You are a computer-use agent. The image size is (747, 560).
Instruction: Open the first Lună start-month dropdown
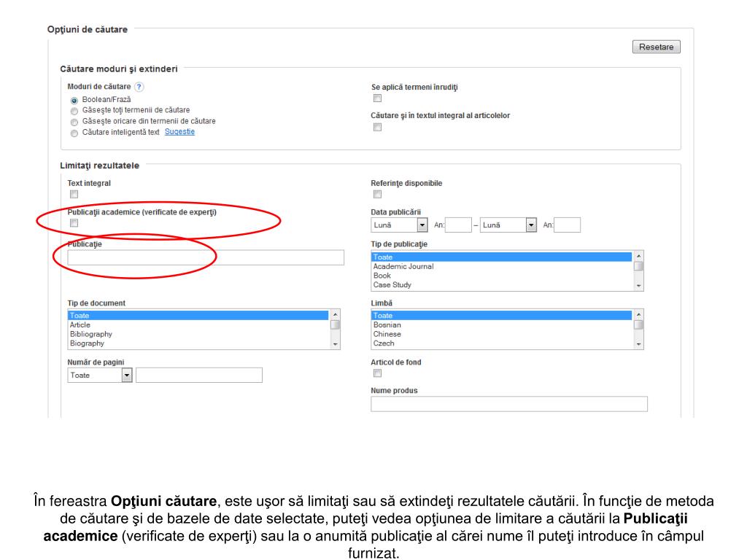(399, 225)
